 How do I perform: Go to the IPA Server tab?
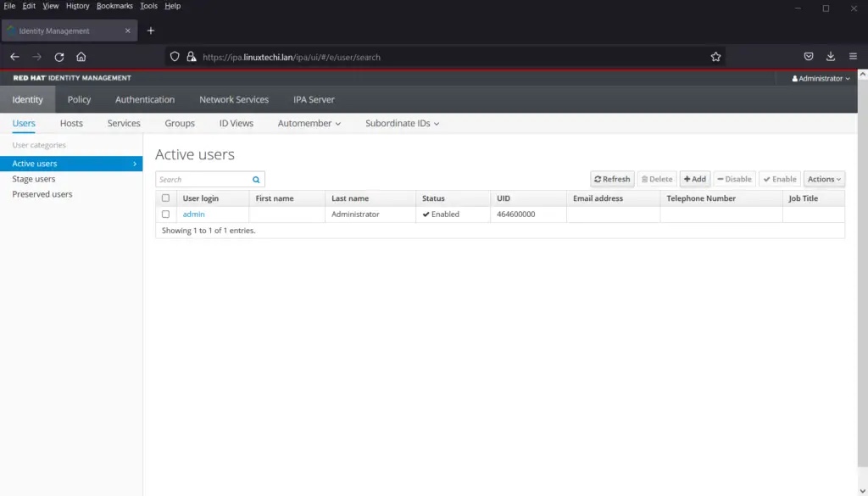click(314, 99)
